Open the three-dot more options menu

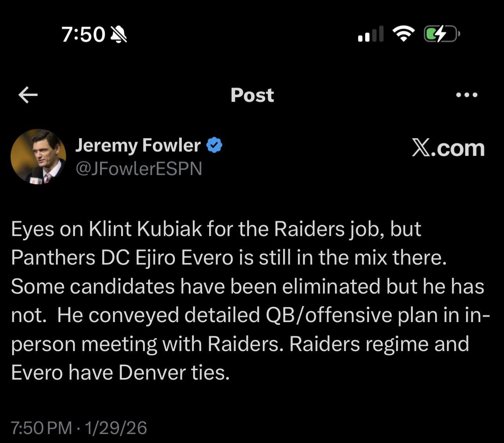tap(466, 95)
